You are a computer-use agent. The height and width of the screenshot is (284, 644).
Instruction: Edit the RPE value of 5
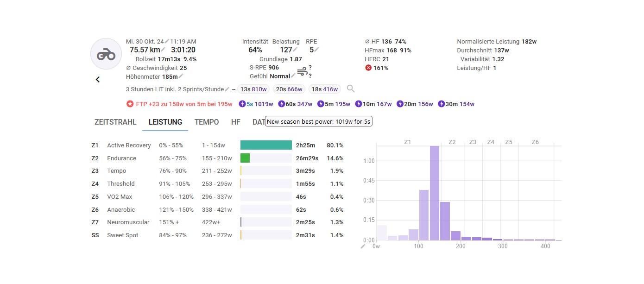pyautogui.click(x=317, y=50)
